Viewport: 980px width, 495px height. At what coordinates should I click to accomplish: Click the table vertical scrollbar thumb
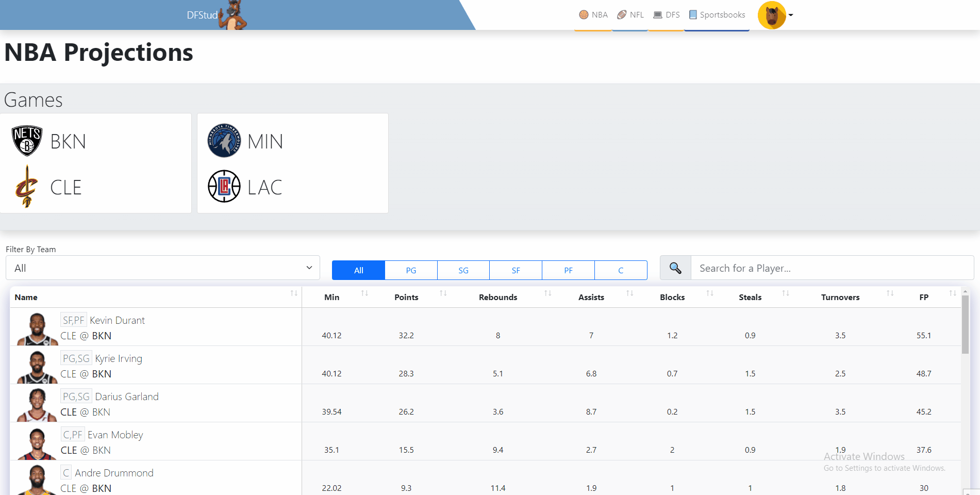(x=965, y=324)
